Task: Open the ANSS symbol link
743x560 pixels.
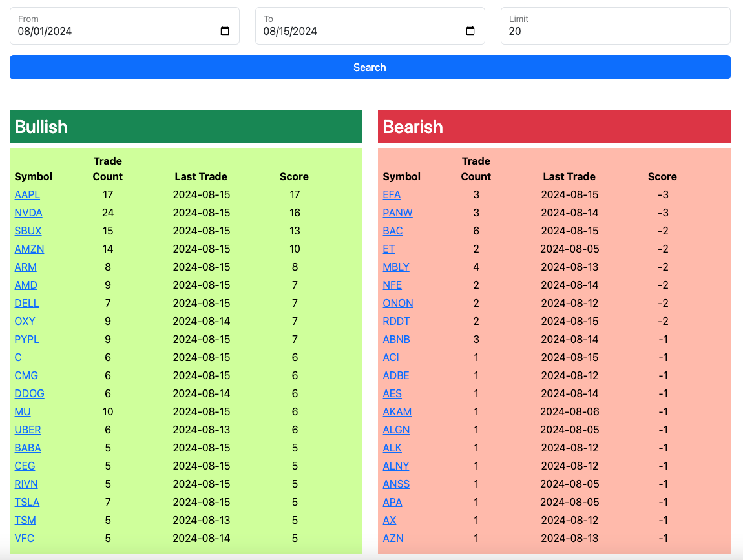Action: (396, 484)
